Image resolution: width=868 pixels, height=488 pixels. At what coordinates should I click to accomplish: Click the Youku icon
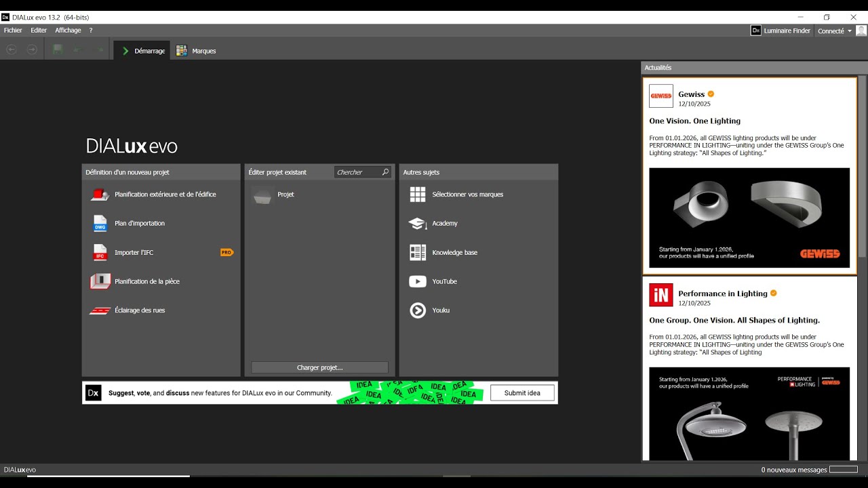[418, 310]
